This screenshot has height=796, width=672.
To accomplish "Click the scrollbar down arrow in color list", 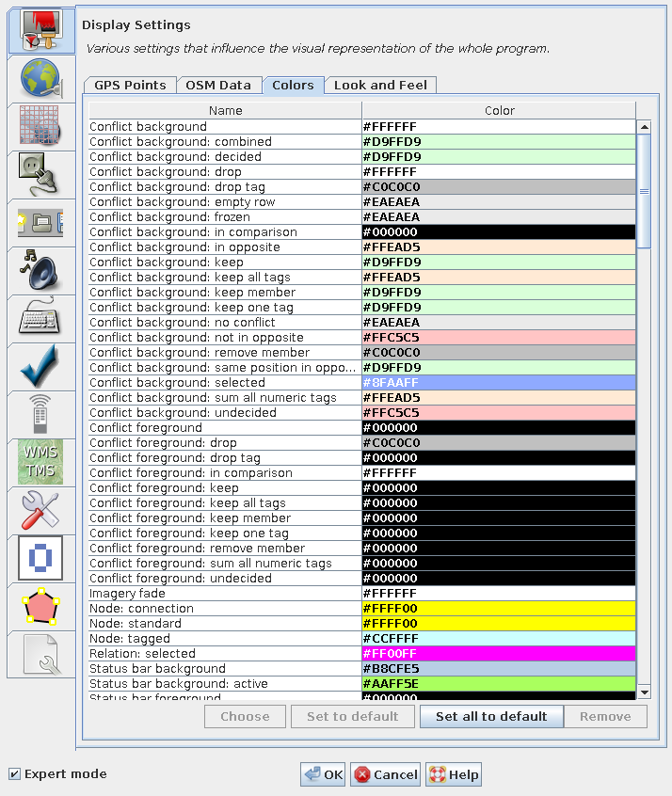I will [x=644, y=692].
